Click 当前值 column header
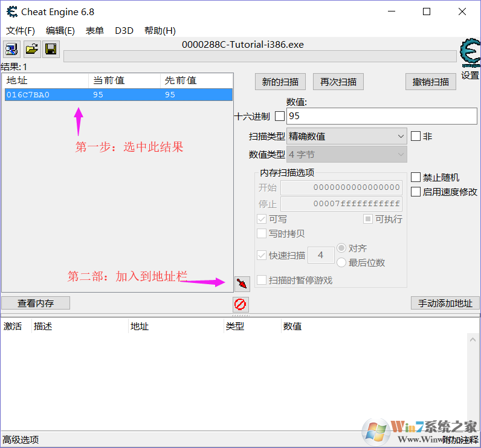 click(124, 80)
